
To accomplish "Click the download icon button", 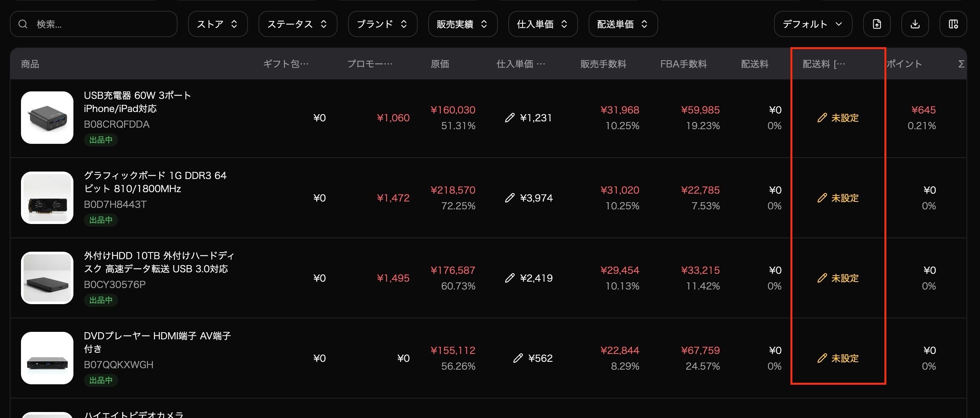I will click(915, 24).
